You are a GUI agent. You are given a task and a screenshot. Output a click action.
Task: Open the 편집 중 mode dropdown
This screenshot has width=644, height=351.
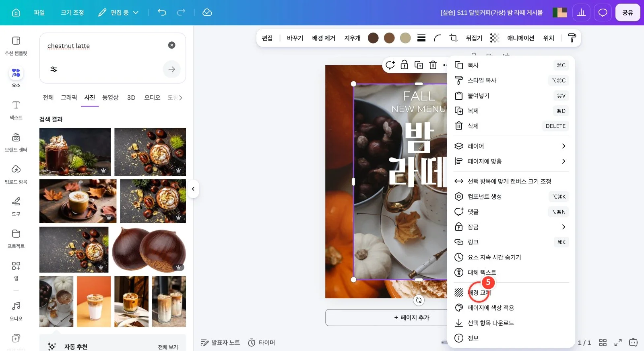click(x=119, y=12)
